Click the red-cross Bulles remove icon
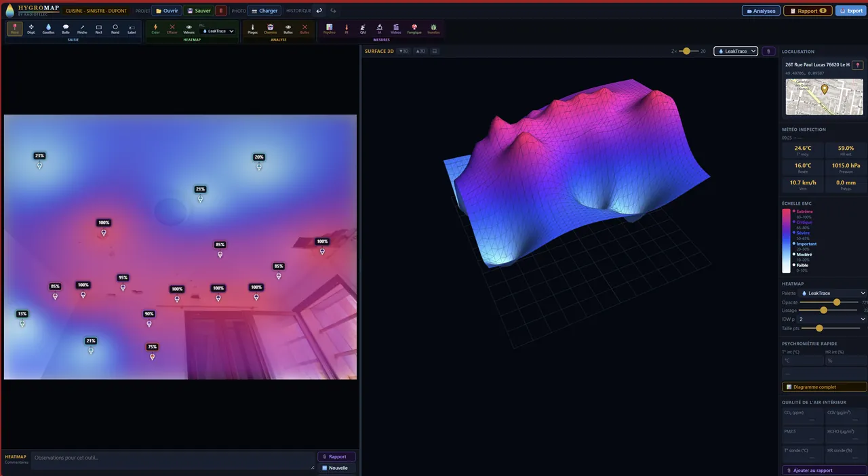 click(304, 28)
